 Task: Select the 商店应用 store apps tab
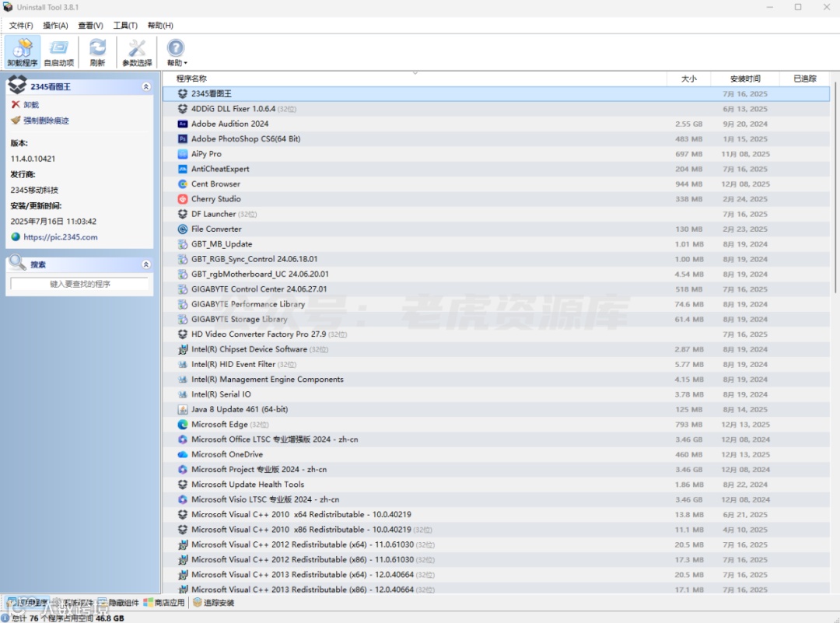pyautogui.click(x=164, y=603)
